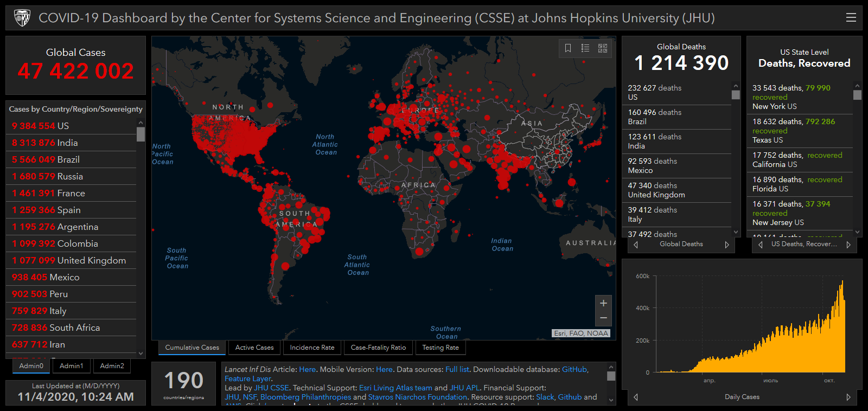The width and height of the screenshot is (868, 411).
Task: Click next arrow in Global Deaths panel
Action: click(x=727, y=245)
